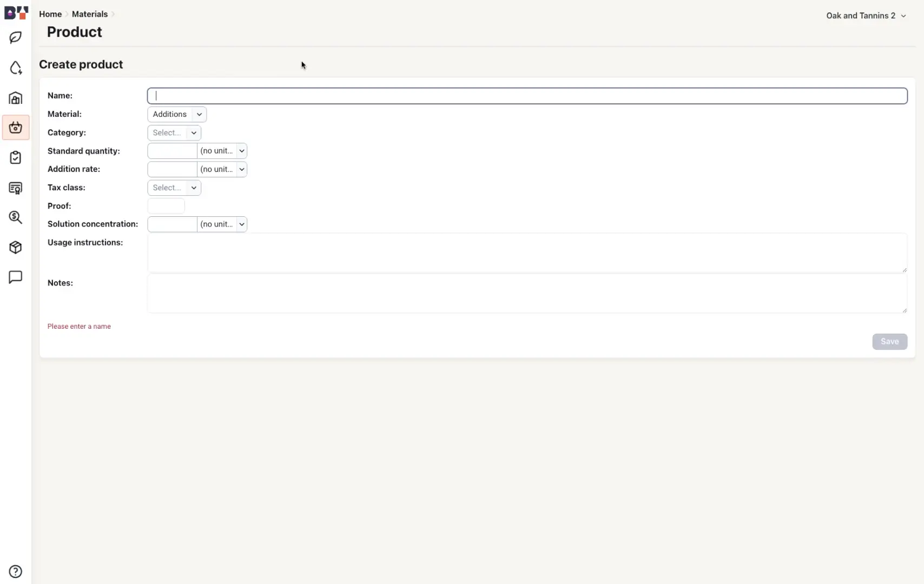Open the droplet icon sidebar section
Screen dimensions: 924x584
(16, 68)
